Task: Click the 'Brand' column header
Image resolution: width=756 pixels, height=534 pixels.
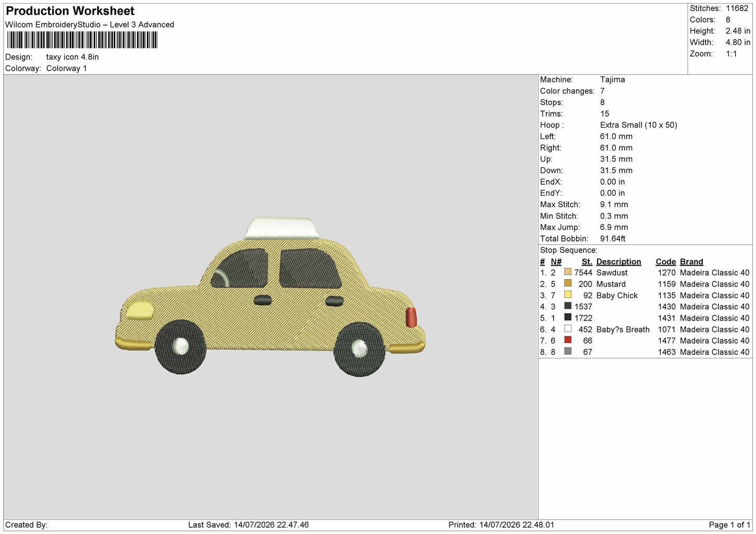Action: coord(692,262)
